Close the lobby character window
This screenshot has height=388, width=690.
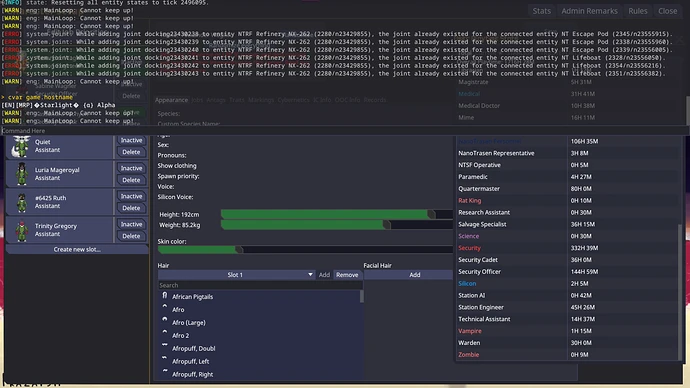(x=668, y=11)
